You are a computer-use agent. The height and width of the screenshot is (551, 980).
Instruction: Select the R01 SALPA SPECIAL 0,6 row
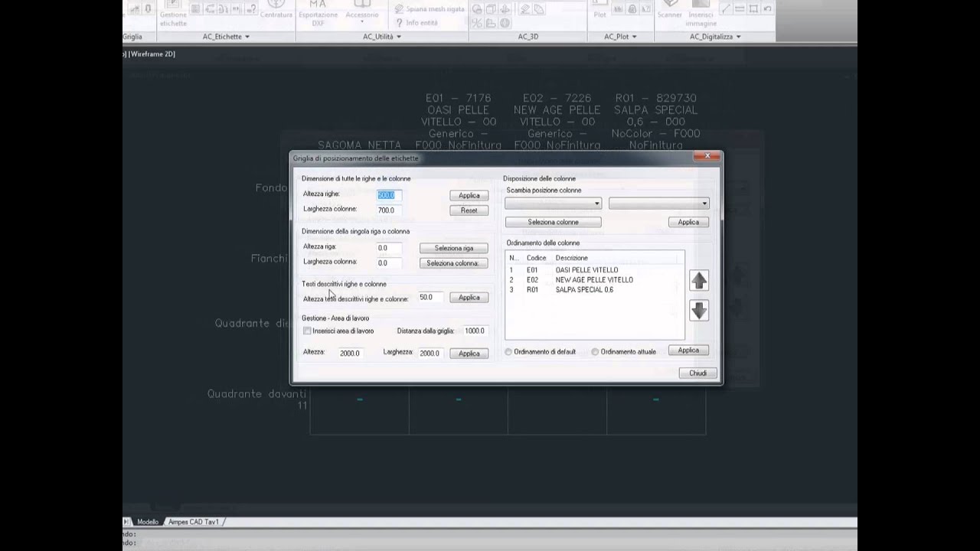coord(594,290)
